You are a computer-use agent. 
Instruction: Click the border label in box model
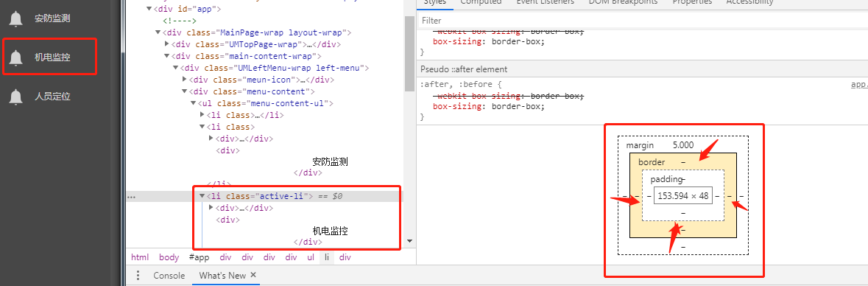652,162
